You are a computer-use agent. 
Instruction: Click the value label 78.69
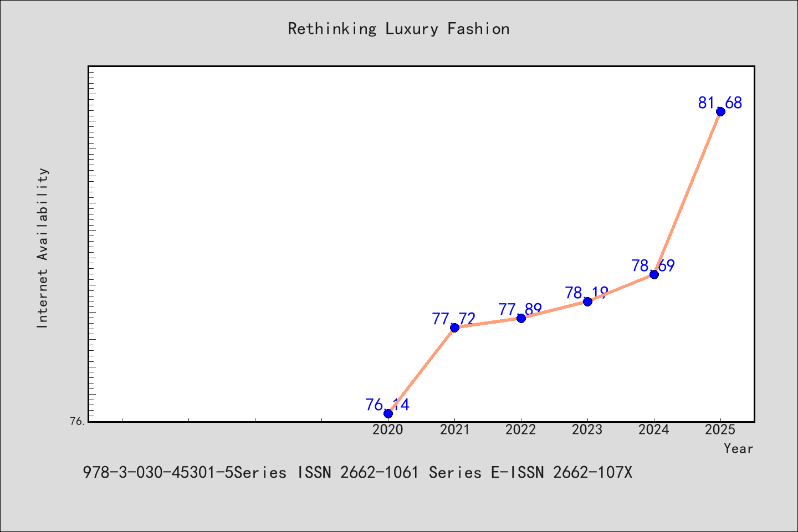[x=653, y=265]
